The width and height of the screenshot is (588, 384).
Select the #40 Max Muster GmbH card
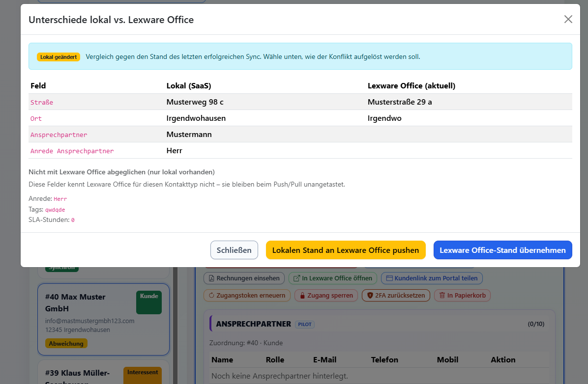104,319
